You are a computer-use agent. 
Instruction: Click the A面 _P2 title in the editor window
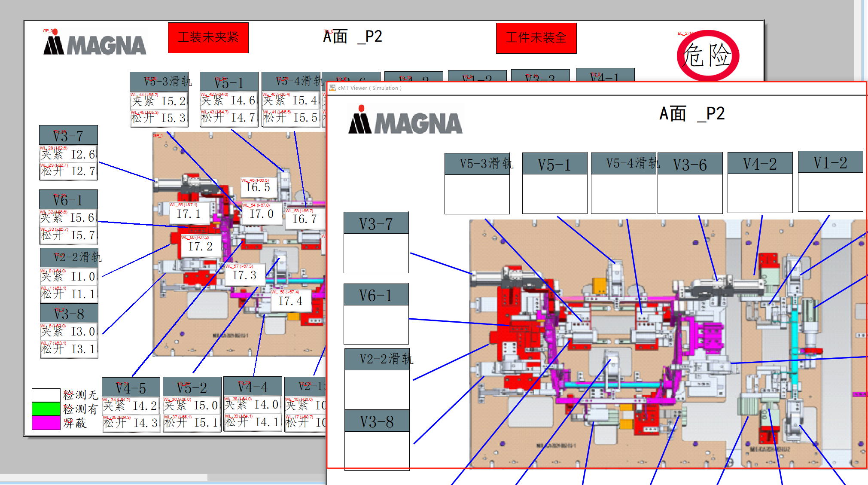353,37
